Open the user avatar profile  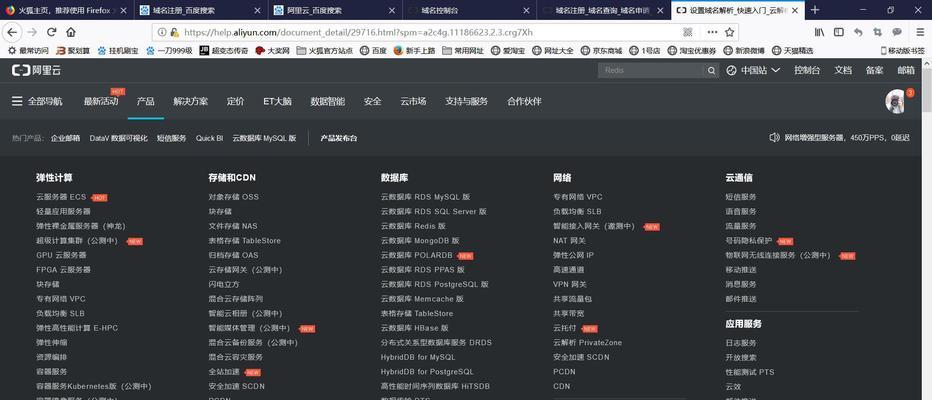[x=895, y=101]
